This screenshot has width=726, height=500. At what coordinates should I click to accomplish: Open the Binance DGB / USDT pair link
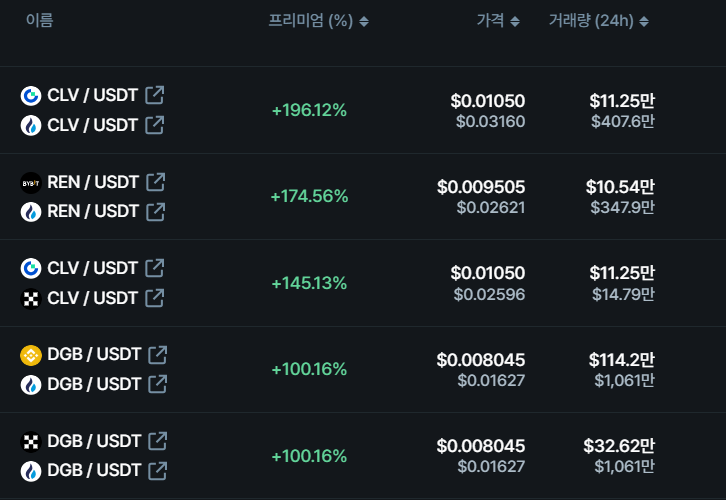(94, 354)
